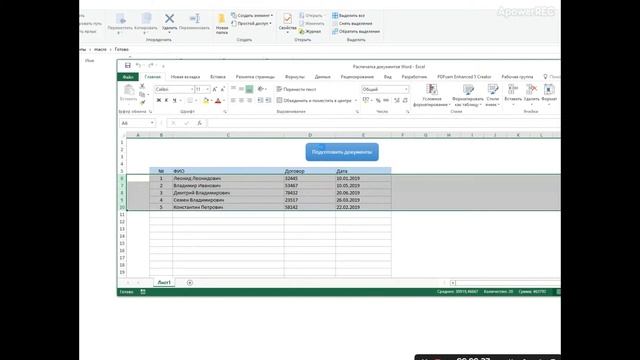Open the Данные ribbon tab
The image size is (640, 360).
coord(322,77)
